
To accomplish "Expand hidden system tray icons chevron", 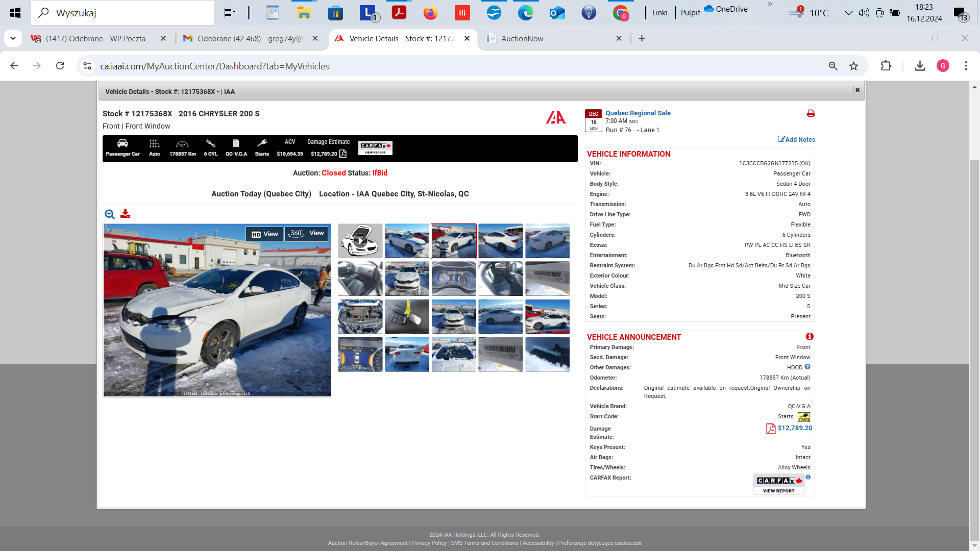I will point(848,13).
